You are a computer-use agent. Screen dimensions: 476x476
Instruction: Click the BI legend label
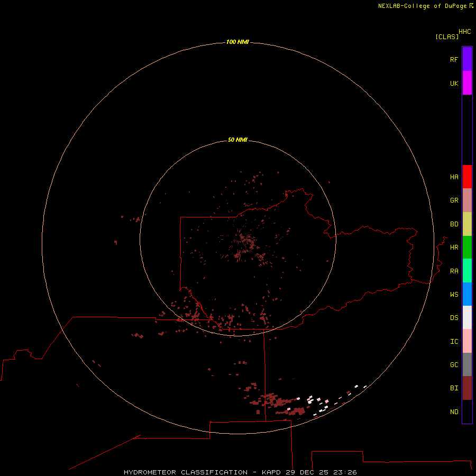[454, 388]
